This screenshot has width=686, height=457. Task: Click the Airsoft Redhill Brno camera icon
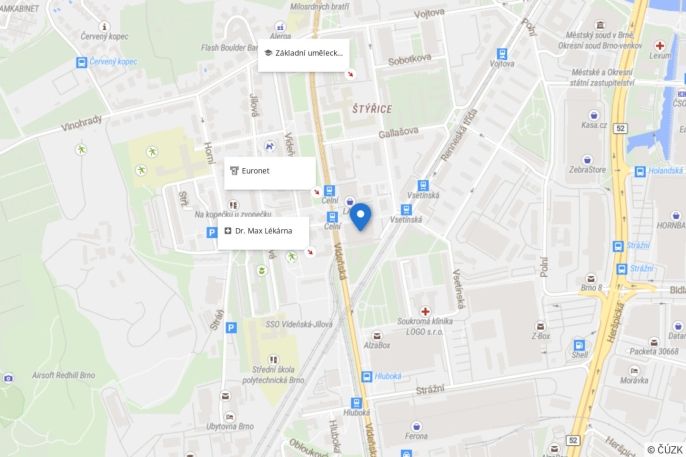[8, 378]
